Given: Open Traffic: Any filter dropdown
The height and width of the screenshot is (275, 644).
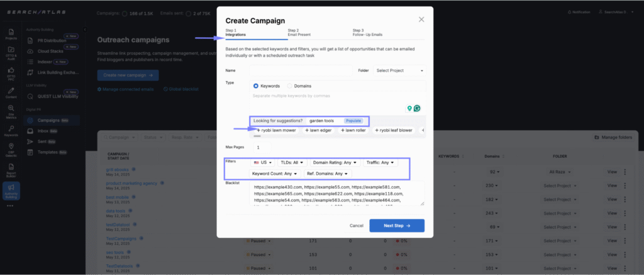Looking at the screenshot, I should [380, 163].
